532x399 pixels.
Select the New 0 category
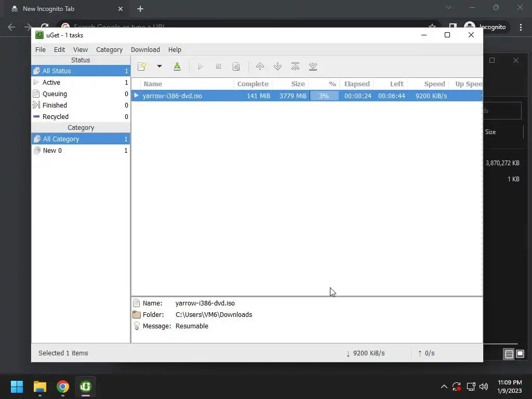(81, 151)
